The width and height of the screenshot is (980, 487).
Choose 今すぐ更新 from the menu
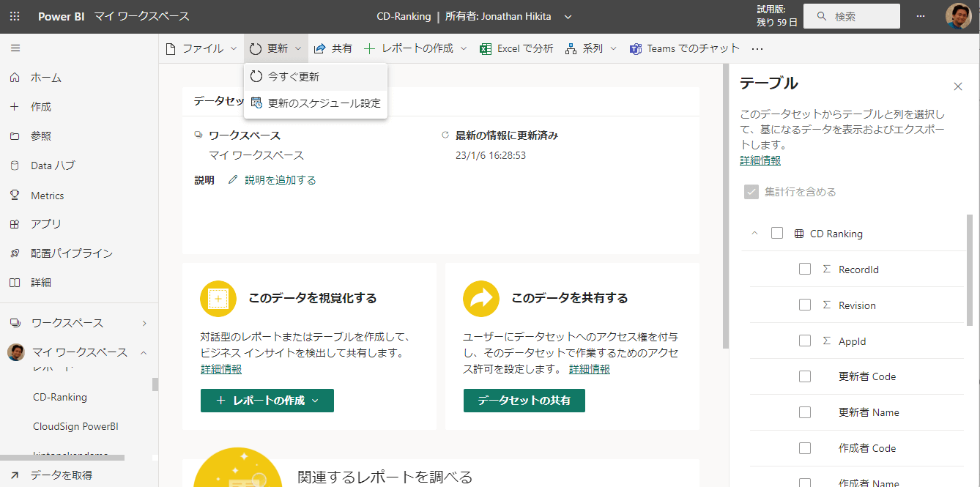tap(316, 77)
